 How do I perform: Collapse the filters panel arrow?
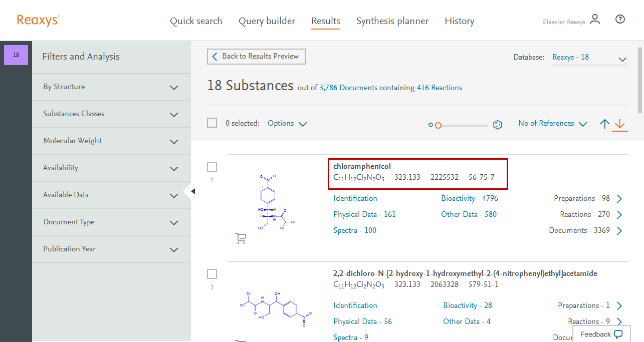point(193,191)
